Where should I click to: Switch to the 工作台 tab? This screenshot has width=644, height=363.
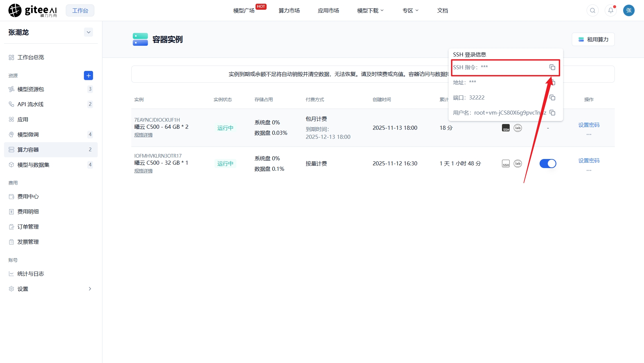click(80, 10)
